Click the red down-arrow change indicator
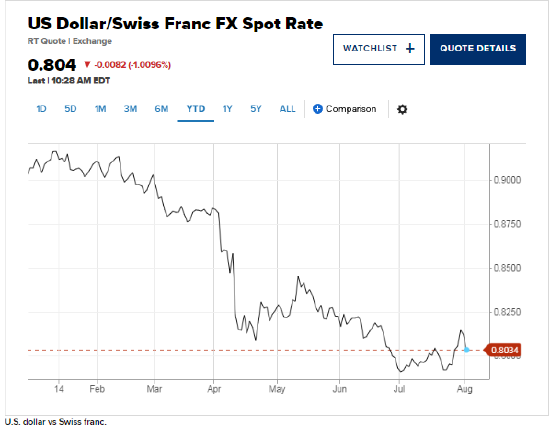 point(87,64)
